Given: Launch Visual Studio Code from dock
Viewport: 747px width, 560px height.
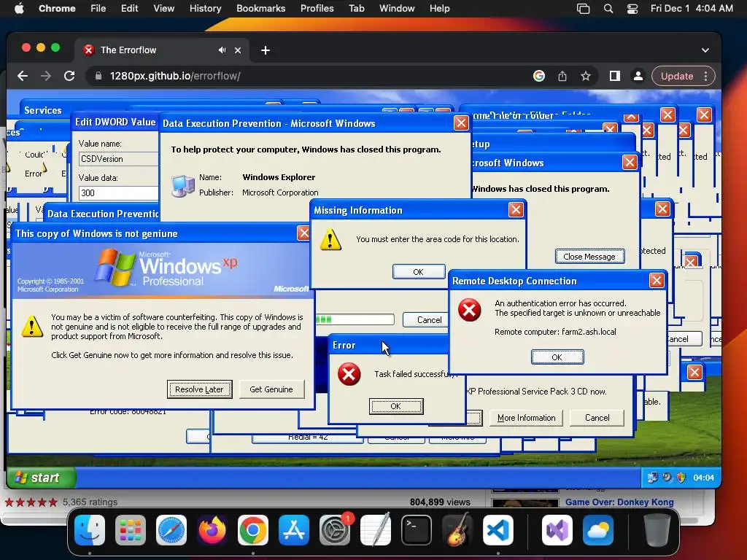Looking at the screenshot, I should [498, 530].
